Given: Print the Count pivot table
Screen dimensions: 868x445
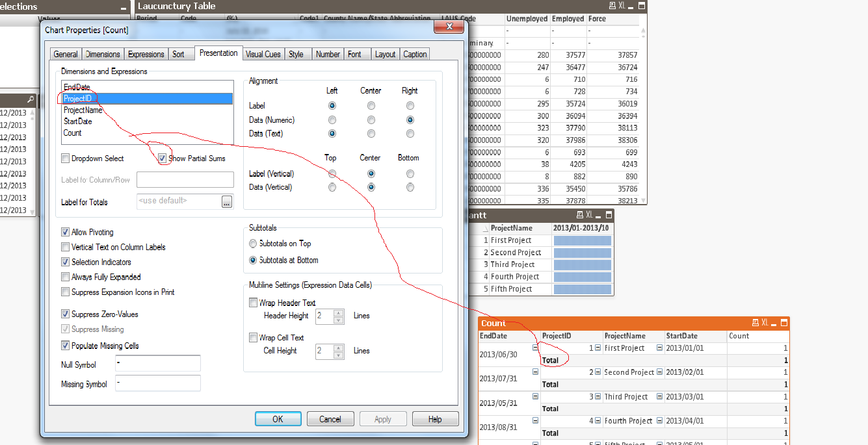Looking at the screenshot, I should click(x=755, y=323).
